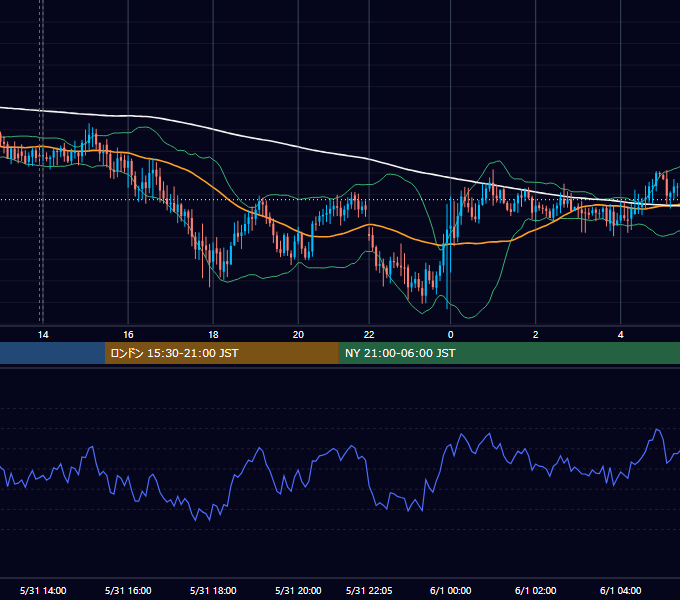Click hour label 16 on time axis
This screenshot has width=680, height=600.
(128, 335)
